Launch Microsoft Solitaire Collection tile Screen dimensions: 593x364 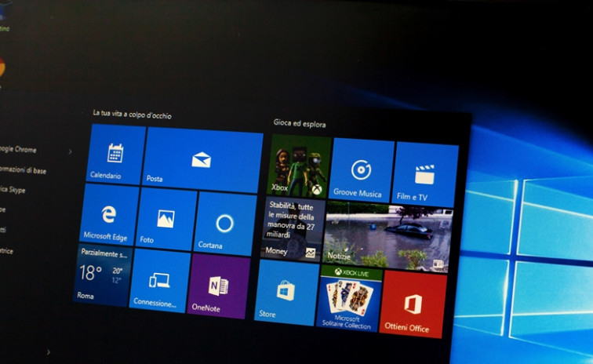[348, 298]
